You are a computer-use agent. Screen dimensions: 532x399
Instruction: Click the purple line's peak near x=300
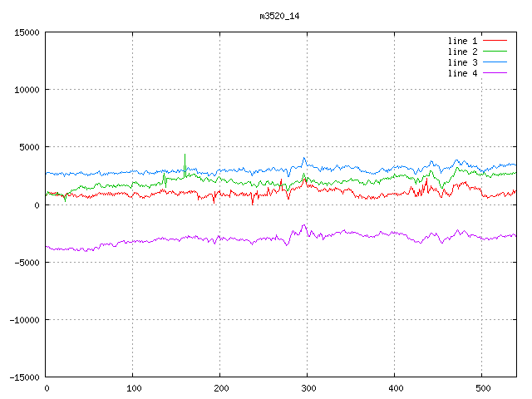(x=304, y=225)
